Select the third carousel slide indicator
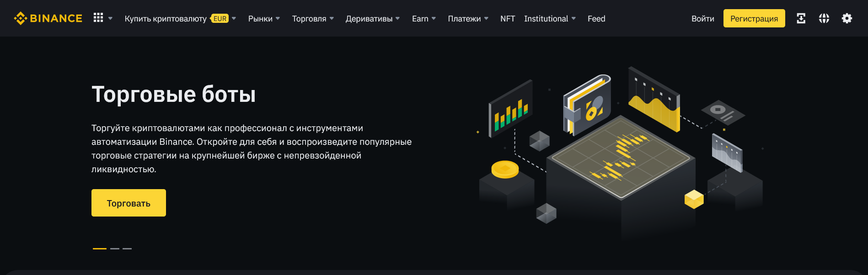Image resolution: width=868 pixels, height=275 pixels. coord(127,249)
